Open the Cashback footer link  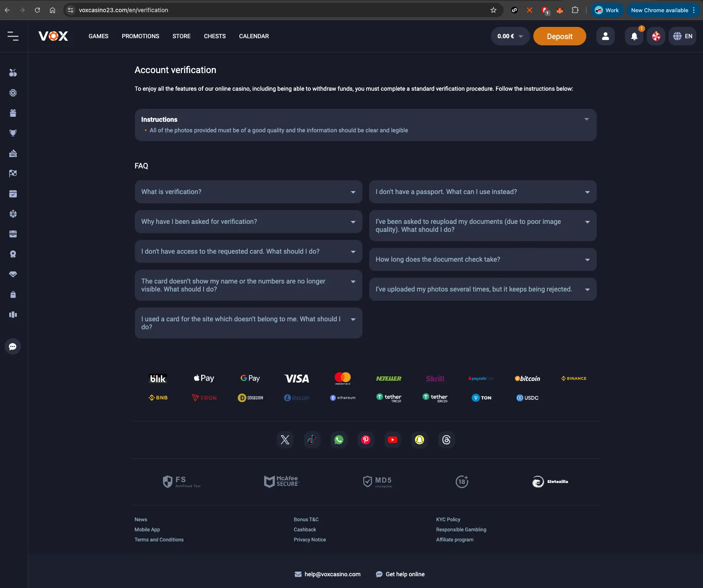pos(305,530)
